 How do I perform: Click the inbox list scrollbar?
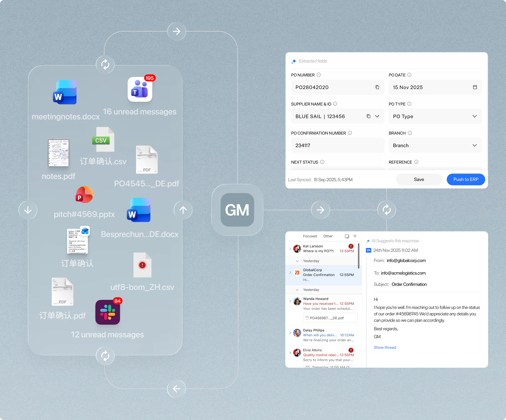pyautogui.click(x=358, y=256)
